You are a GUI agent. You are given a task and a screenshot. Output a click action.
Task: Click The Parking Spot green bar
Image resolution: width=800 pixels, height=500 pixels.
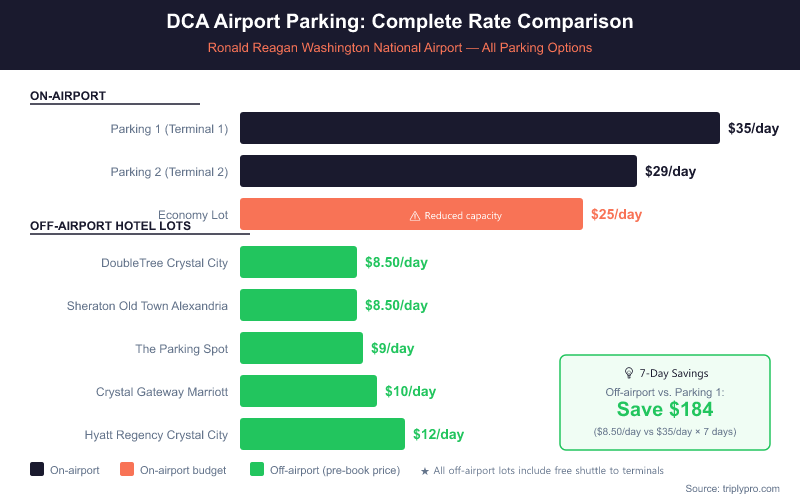(x=301, y=348)
